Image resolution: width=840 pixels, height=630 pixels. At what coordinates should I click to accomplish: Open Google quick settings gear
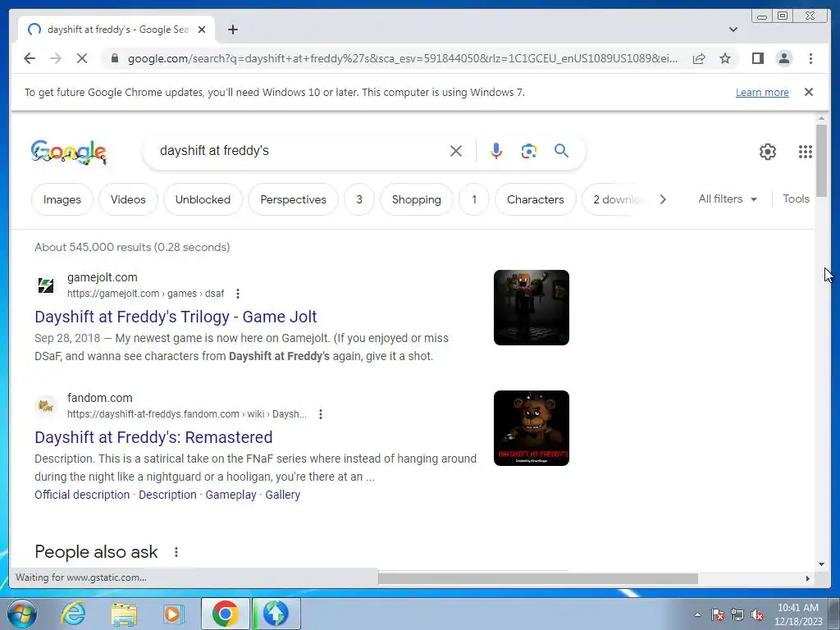click(767, 152)
